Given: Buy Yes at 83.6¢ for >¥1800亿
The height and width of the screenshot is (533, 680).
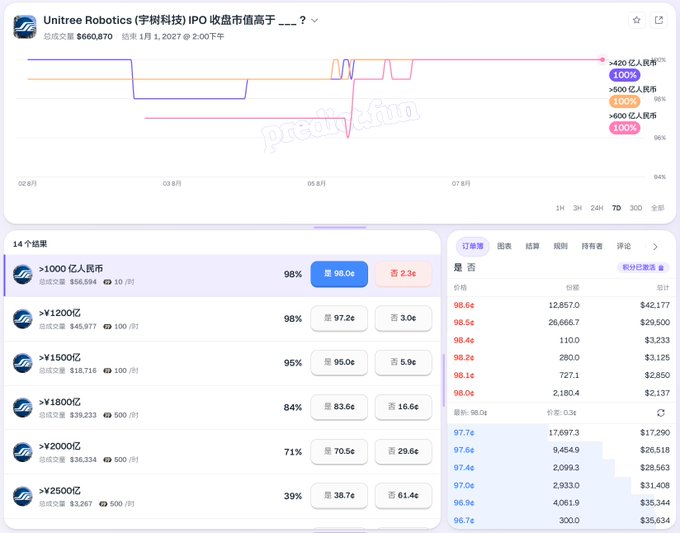Looking at the screenshot, I should pos(339,407).
